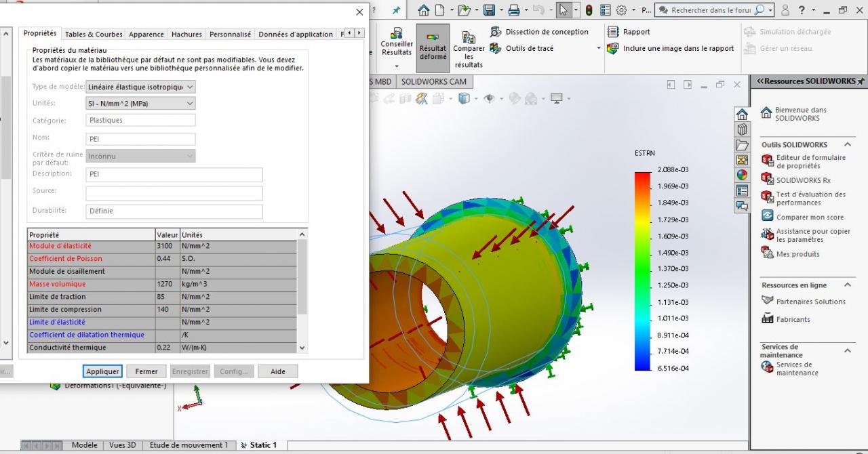The image size is (868, 454).
Task: Open the Conseiller Résultats dropdown arrow
Action: click(x=397, y=66)
